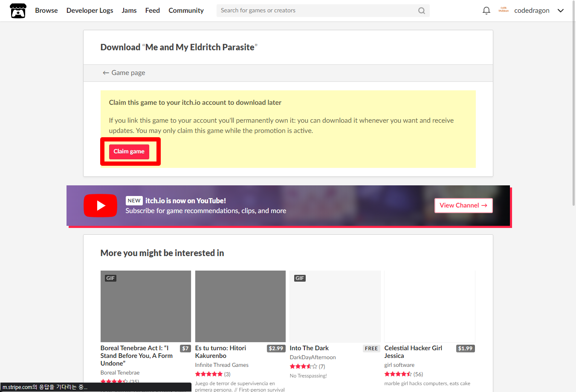576x392 pixels.
Task: Click GIF badge on Boreal Tenebrae
Action: click(110, 278)
